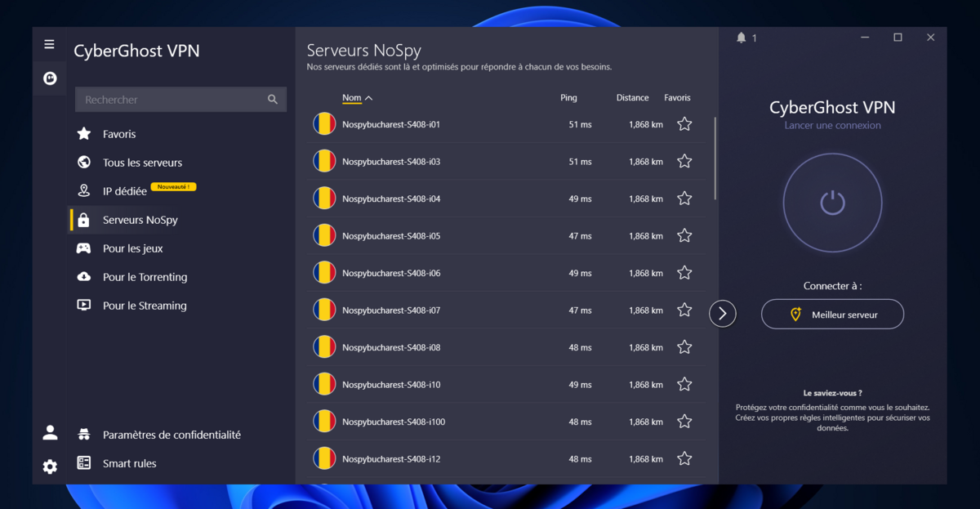
Task: Open IP dédiée section
Action: tap(125, 191)
